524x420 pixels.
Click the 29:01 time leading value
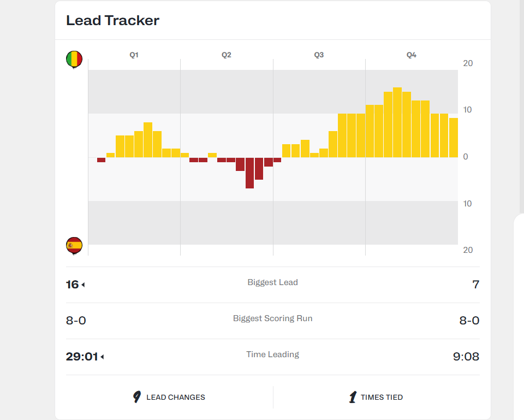pyautogui.click(x=82, y=357)
